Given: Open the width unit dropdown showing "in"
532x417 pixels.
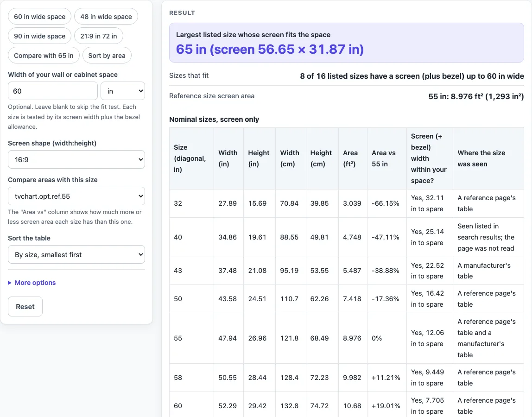Looking at the screenshot, I should (x=123, y=91).
